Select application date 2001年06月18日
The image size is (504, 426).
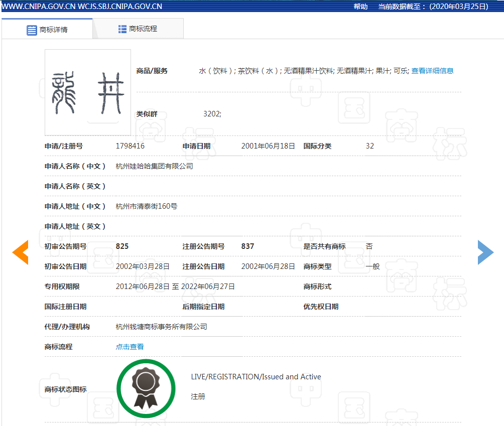click(x=268, y=146)
